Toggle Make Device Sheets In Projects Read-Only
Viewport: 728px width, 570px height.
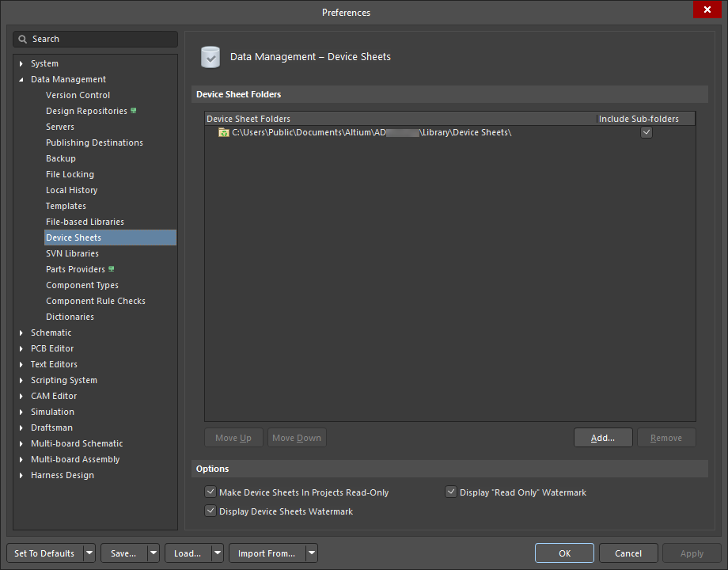click(x=210, y=492)
